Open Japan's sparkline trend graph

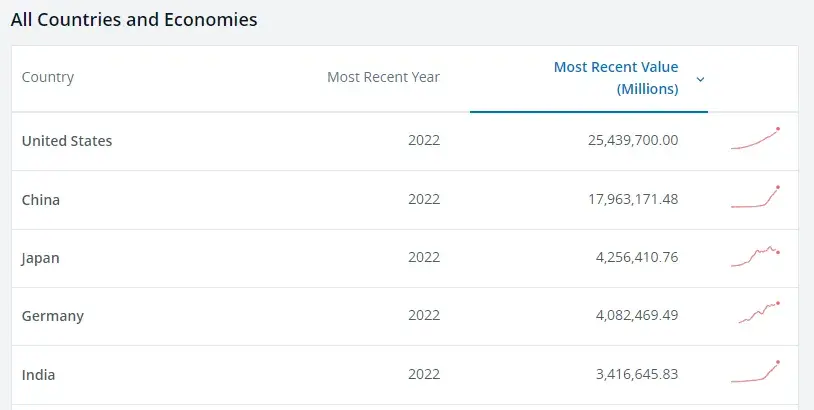[755, 256]
